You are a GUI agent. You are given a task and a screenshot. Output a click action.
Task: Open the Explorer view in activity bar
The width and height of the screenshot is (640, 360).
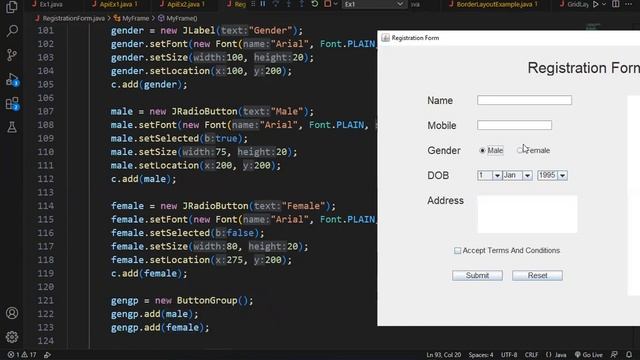click(12, 7)
